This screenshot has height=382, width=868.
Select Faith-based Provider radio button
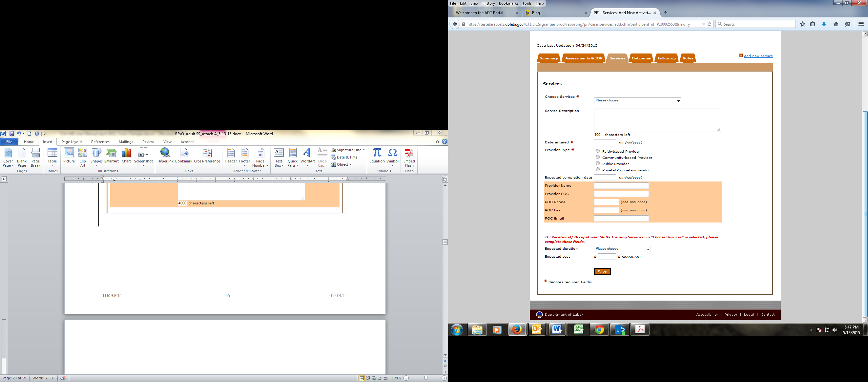(x=598, y=151)
